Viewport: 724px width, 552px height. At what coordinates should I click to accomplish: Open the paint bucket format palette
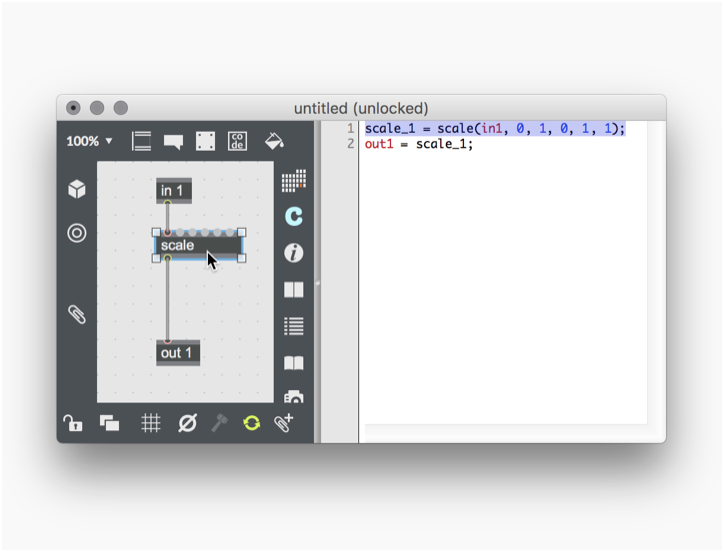[x=274, y=141]
